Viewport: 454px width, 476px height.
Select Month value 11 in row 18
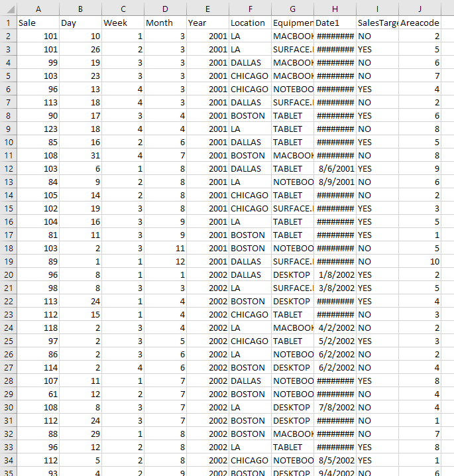pyautogui.click(x=165, y=249)
